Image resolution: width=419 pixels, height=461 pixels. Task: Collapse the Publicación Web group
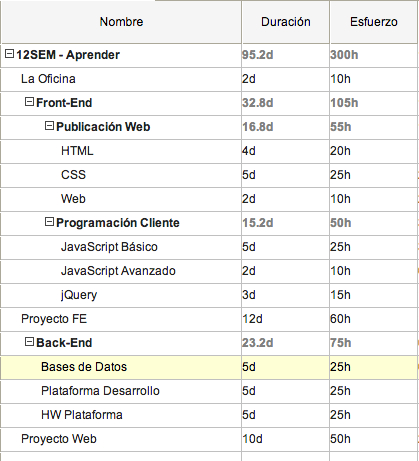[x=49, y=126]
